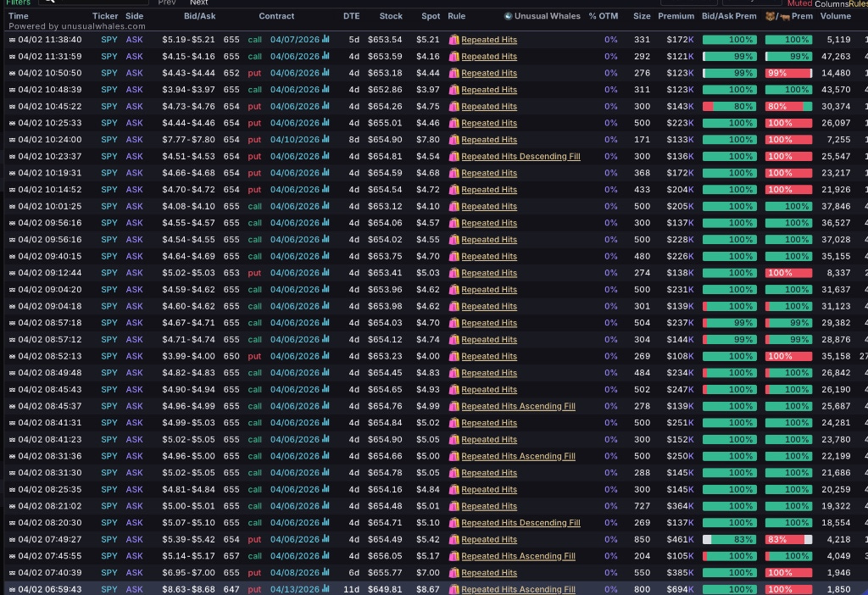The height and width of the screenshot is (595, 868).
Task: Open Repeated Hits Descending Fill rule at 08:20:30
Action: click(521, 522)
